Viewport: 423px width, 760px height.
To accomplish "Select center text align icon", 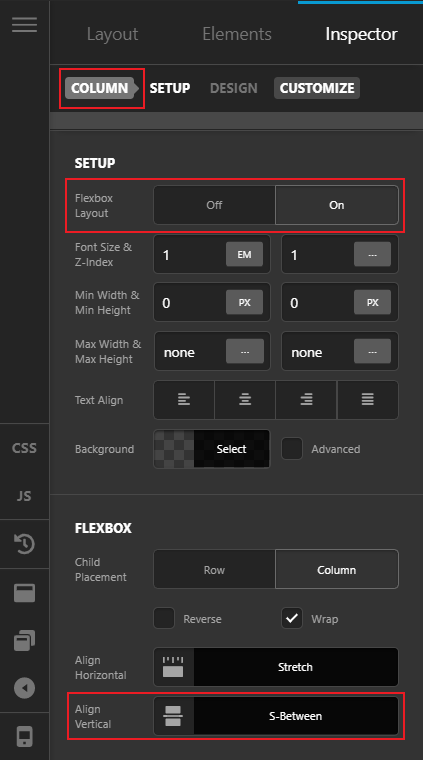I will click(x=245, y=400).
